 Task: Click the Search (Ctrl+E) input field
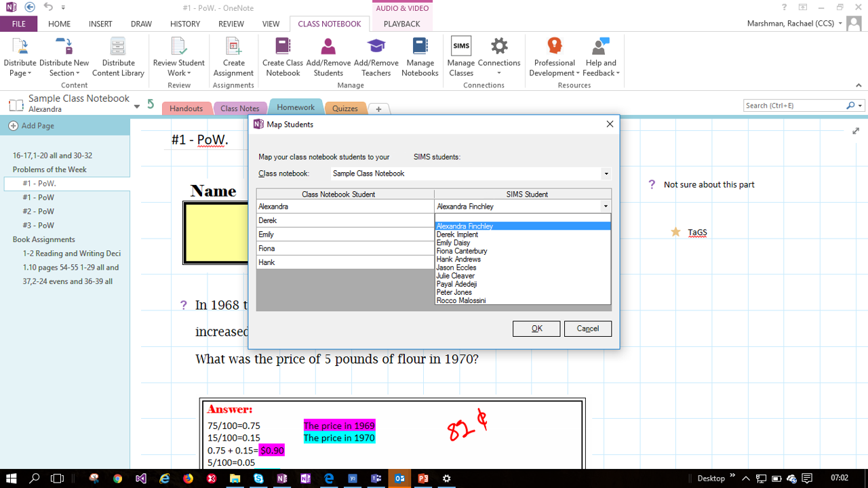point(793,106)
